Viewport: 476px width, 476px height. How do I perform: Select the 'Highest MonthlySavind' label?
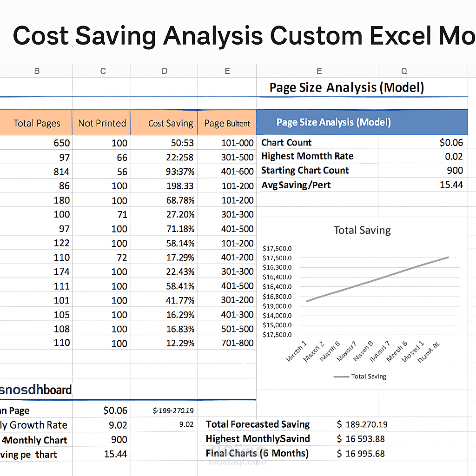point(258,439)
